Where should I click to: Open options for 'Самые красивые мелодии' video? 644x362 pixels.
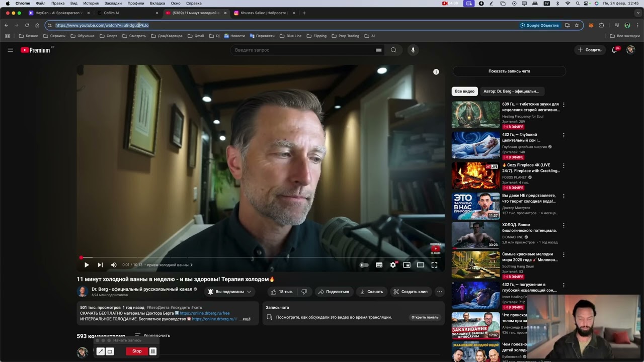tap(563, 255)
